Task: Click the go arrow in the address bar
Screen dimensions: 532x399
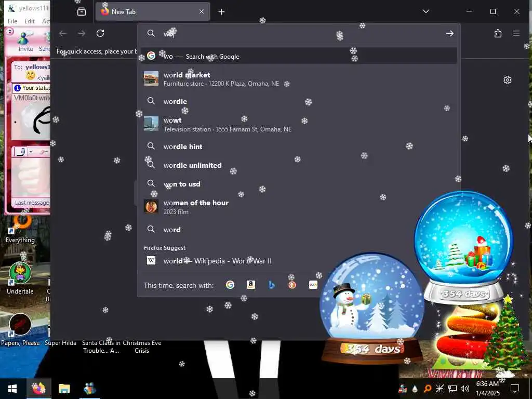Action: (449, 33)
